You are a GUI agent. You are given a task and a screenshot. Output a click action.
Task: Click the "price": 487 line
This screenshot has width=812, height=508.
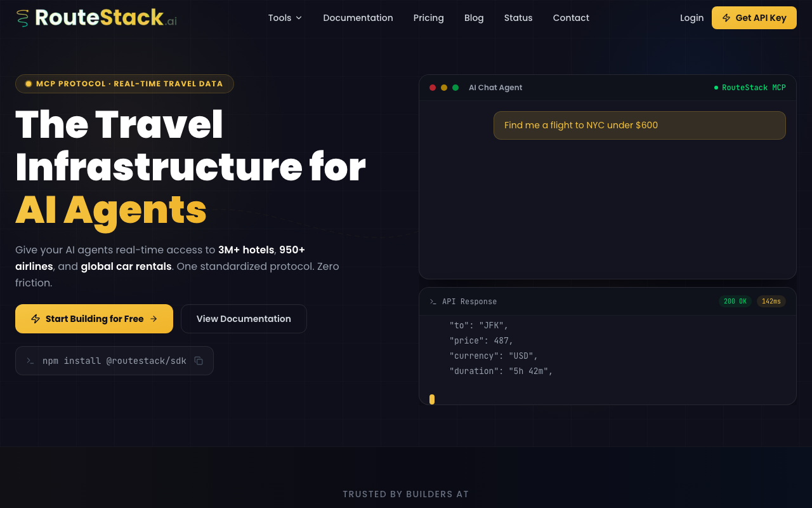481,340
